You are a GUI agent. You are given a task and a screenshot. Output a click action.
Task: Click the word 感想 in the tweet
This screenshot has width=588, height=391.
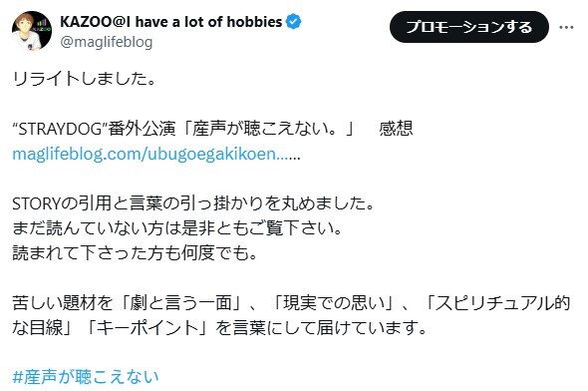click(396, 129)
